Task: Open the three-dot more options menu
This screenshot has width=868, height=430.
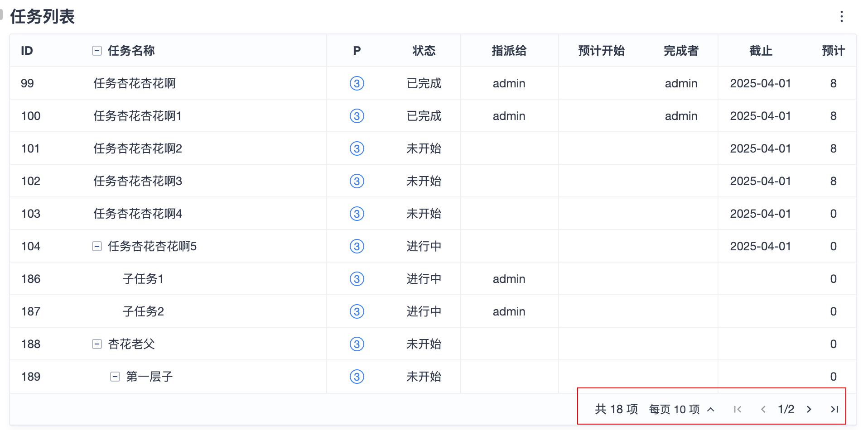Action: tap(841, 17)
